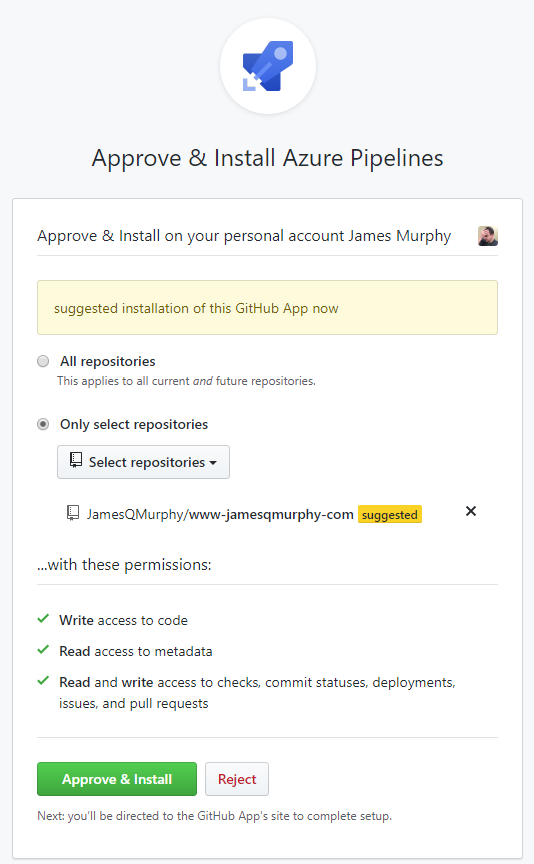Viewport: 534px width, 864px height.
Task: Open the www-jamesqmurphy-com repository entry
Action: click(220, 514)
